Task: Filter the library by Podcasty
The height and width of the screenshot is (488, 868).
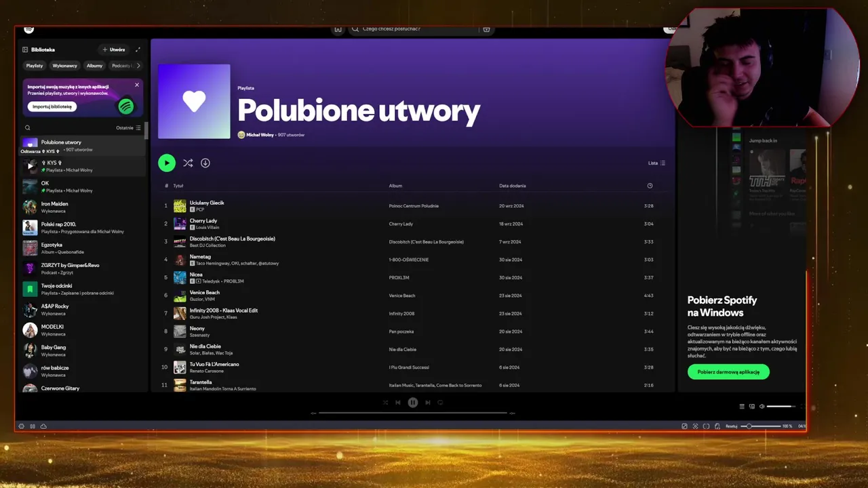Action: (121, 66)
